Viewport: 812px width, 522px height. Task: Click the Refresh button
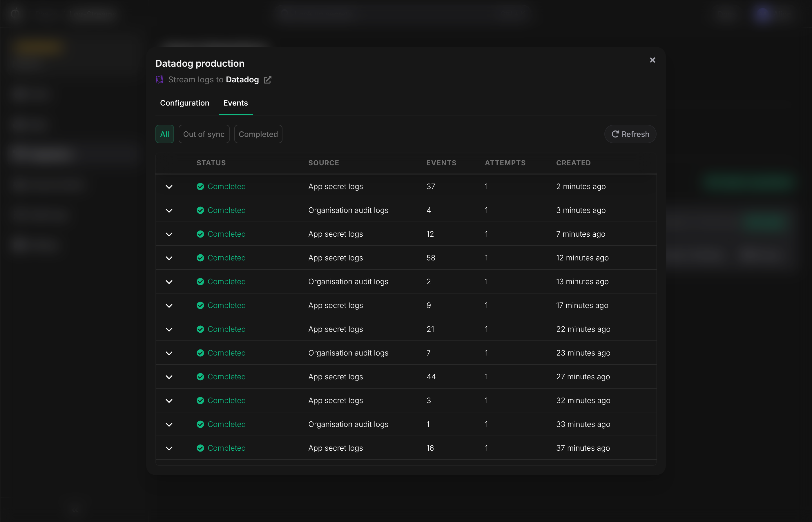630,134
